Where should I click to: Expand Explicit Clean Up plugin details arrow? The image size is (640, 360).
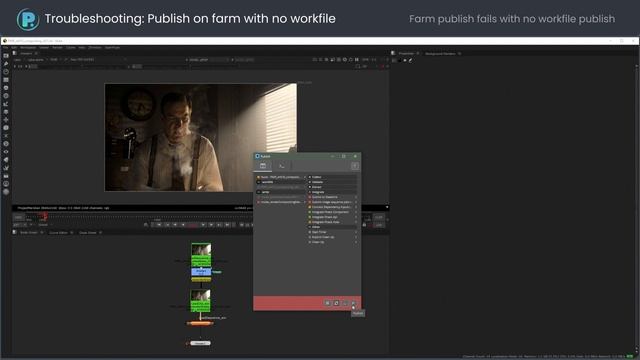pos(356,237)
